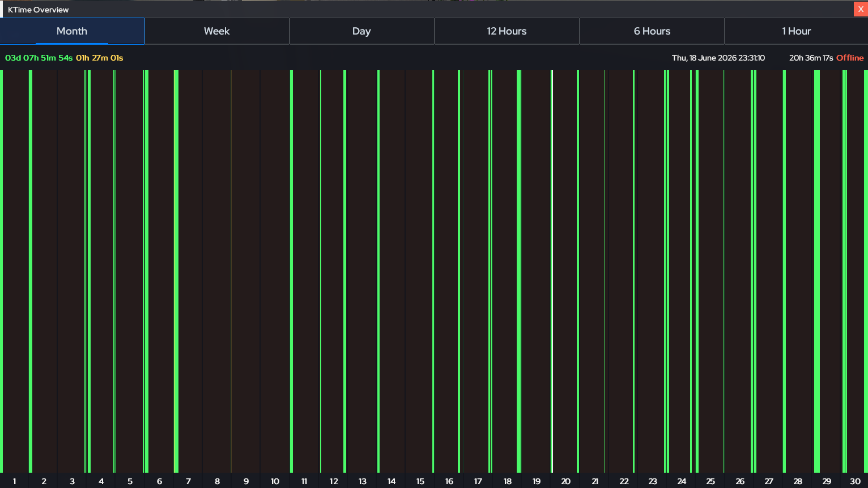This screenshot has width=868, height=488.
Task: Select day 27 on the timeline axis
Action: click(769, 481)
